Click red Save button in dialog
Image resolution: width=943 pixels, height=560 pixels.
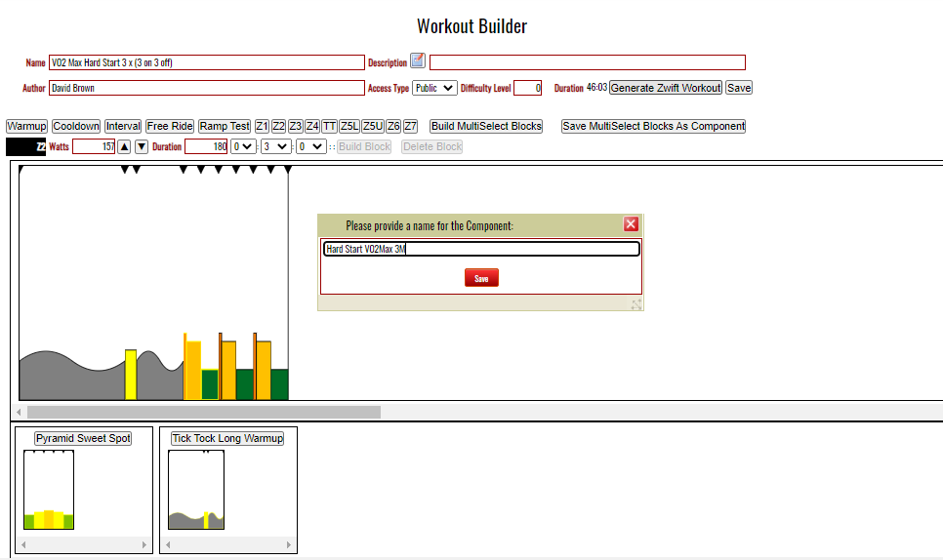[x=481, y=278]
